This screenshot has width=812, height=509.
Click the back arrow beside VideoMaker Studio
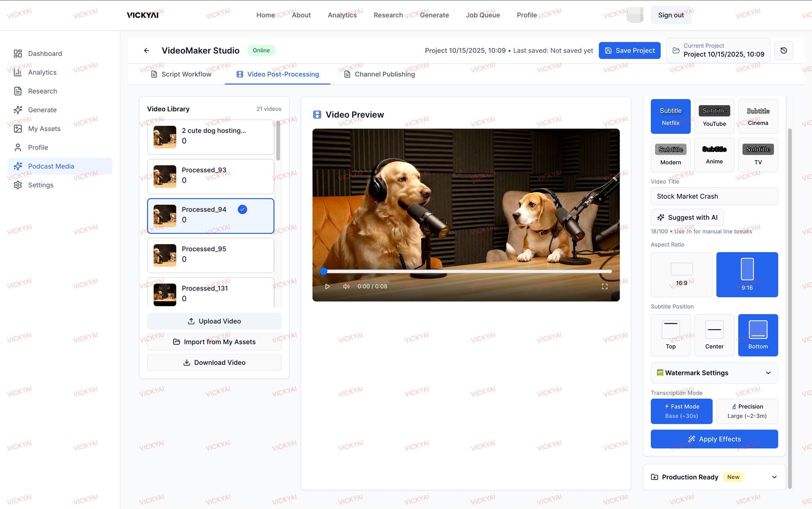[146, 50]
